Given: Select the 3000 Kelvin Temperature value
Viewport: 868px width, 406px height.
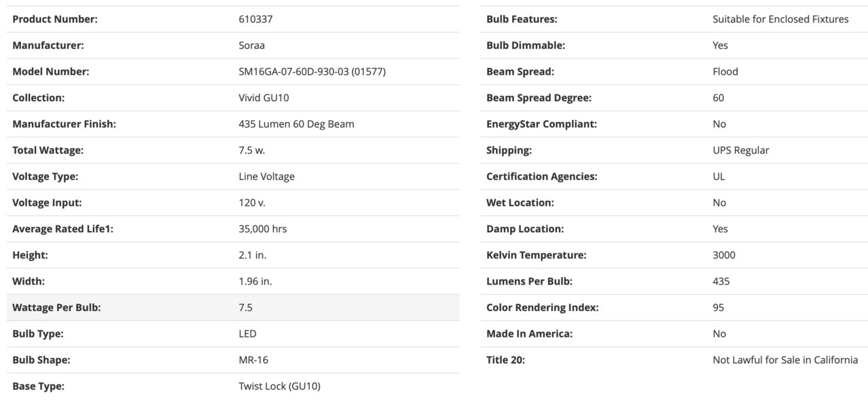Looking at the screenshot, I should pyautogui.click(x=724, y=255).
